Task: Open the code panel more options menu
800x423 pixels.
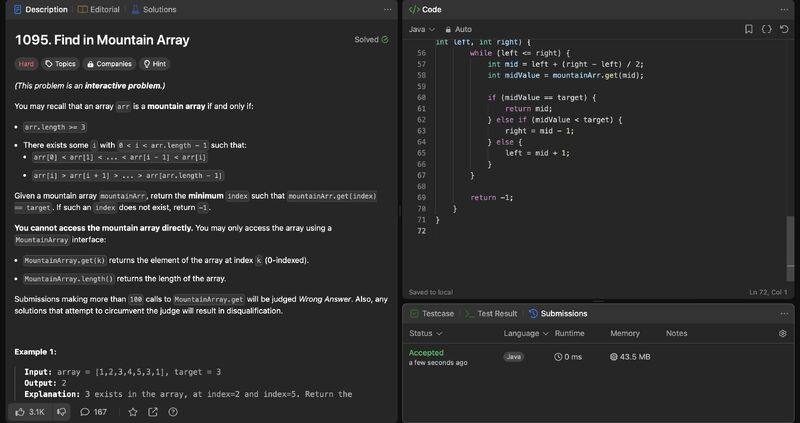Action: (784, 9)
